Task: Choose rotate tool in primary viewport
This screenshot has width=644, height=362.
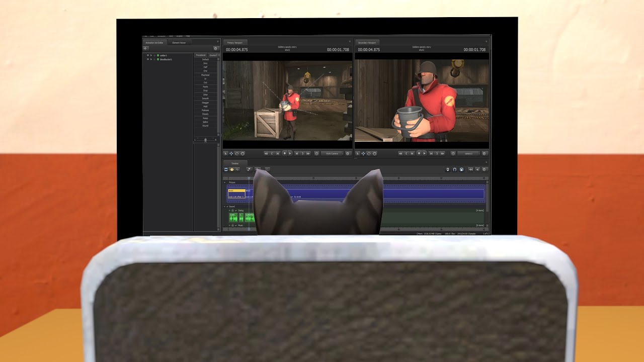Action: click(237, 153)
